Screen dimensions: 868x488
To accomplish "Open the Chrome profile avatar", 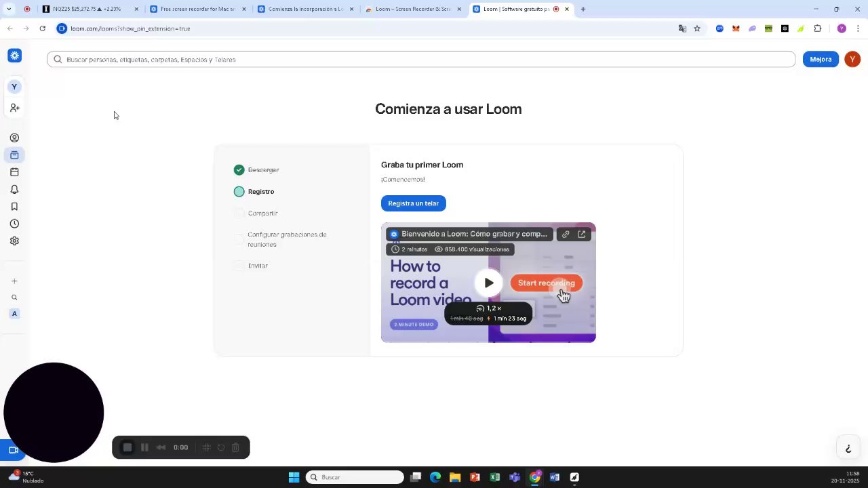I will (x=842, y=28).
